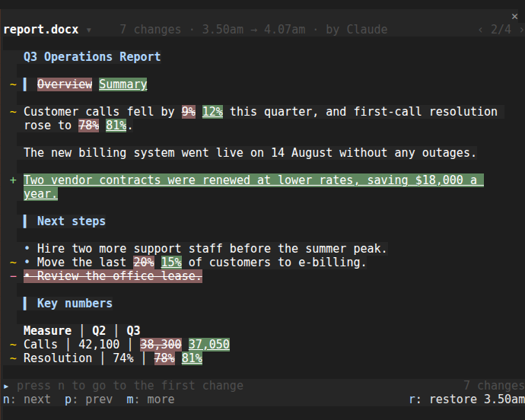Close the diff viewer with the × icon
Image resolution: width=525 pixels, height=420 pixels.
514,16
